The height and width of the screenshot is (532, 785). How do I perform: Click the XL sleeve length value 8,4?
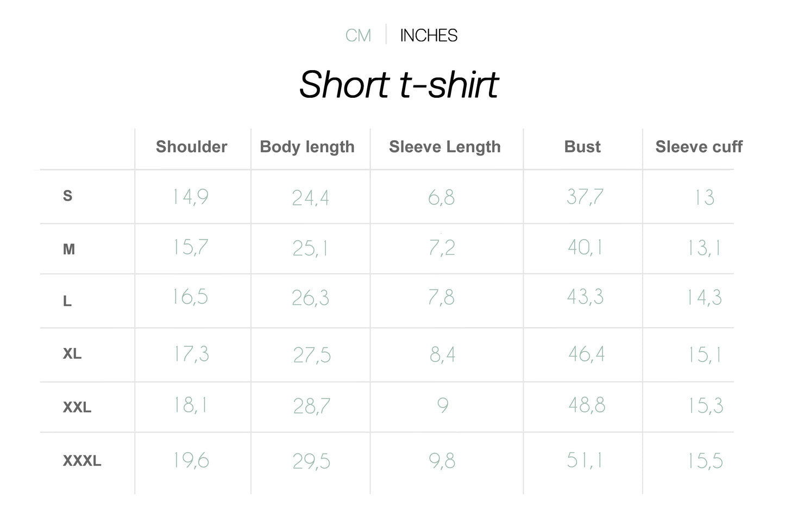[442, 355]
